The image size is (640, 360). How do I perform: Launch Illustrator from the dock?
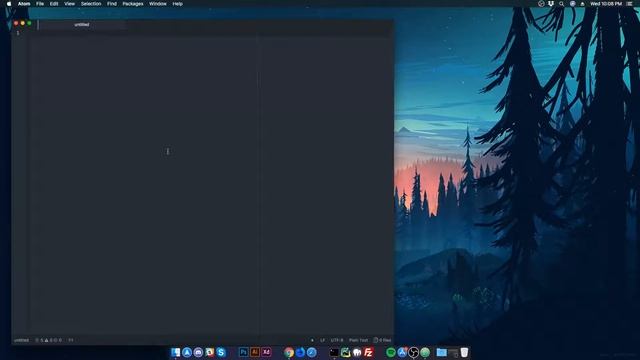tap(255, 352)
